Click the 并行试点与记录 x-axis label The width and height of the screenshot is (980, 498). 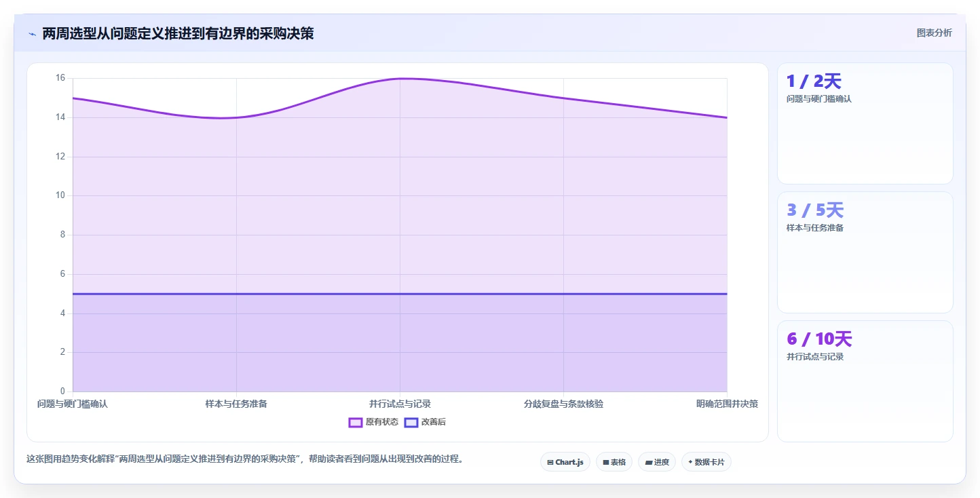tap(400, 404)
